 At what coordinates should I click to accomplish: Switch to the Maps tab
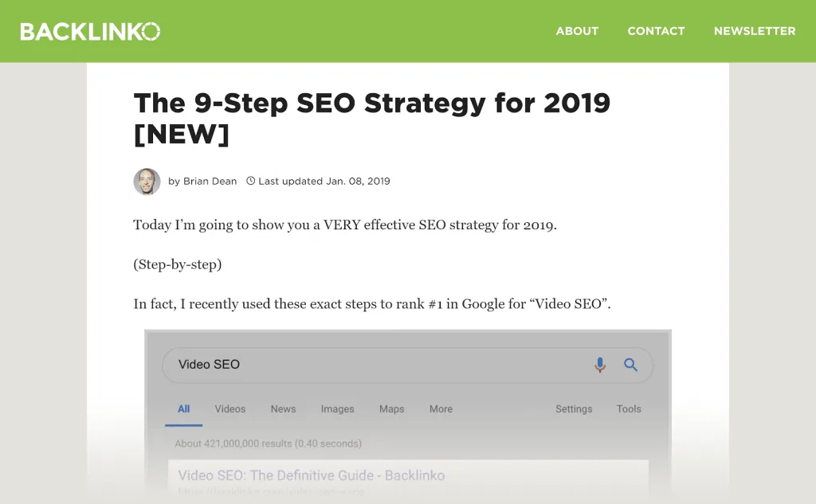coord(391,409)
